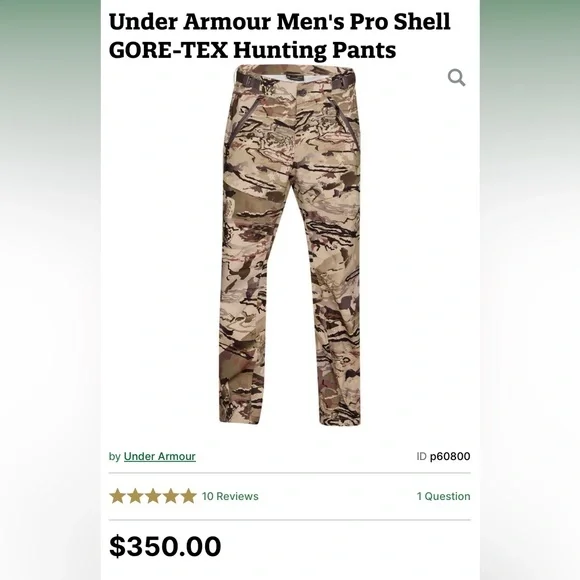Image resolution: width=580 pixels, height=580 pixels.
Task: Click the product title heading
Action: pos(280,36)
